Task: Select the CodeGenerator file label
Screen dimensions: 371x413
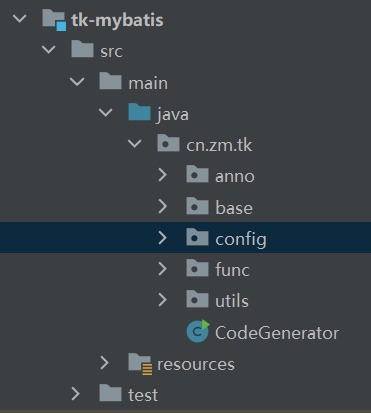Action: point(277,333)
